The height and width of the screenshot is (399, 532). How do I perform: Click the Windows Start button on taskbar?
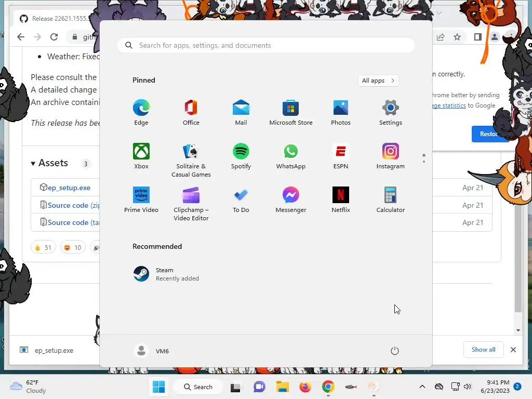click(158, 387)
